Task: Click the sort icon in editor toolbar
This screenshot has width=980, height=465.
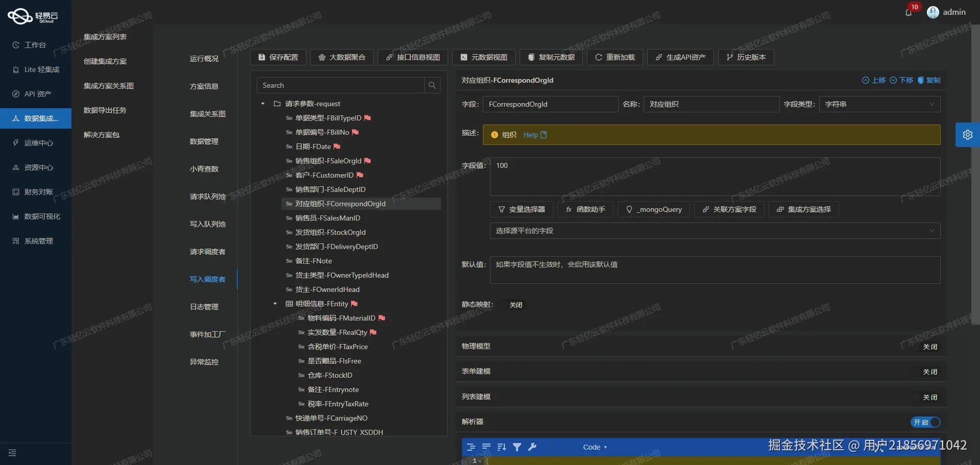Action: tap(502, 447)
